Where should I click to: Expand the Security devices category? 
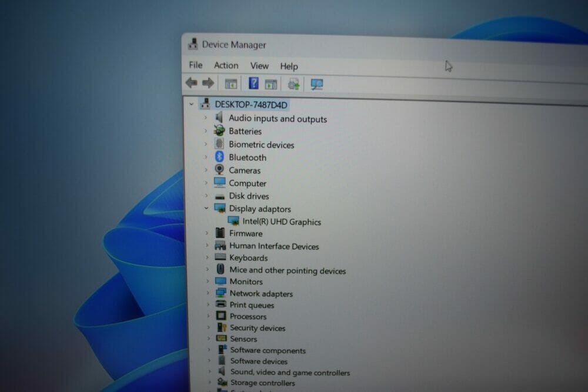click(209, 327)
